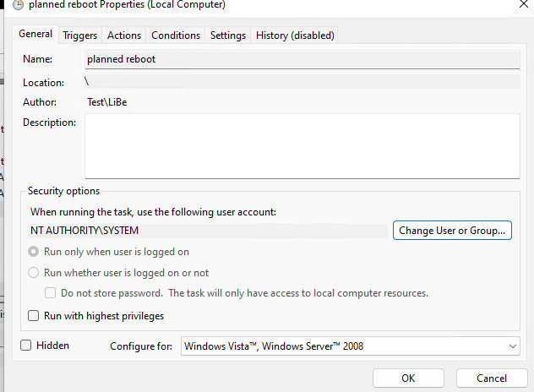Toggle the Hidden checkbox
This screenshot has height=392, width=534.
[x=26, y=346]
